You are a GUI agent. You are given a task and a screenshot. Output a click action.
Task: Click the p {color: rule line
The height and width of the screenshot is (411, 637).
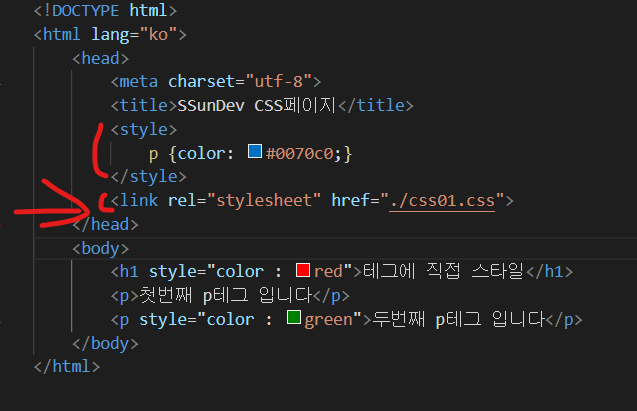coord(250,154)
